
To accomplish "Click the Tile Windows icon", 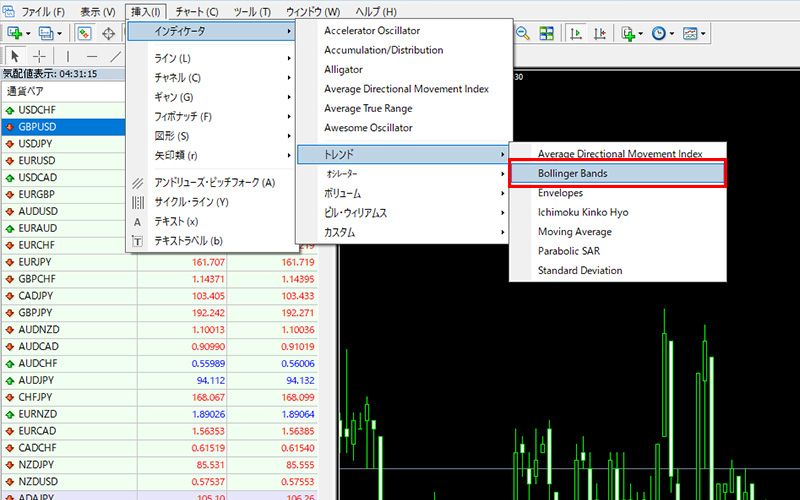I will pyautogui.click(x=547, y=33).
